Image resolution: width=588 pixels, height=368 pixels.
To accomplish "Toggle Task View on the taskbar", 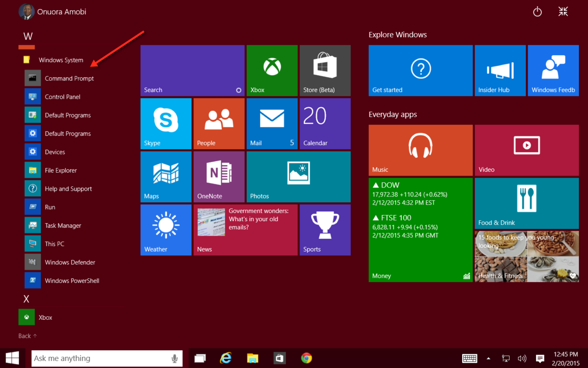I will (x=200, y=359).
